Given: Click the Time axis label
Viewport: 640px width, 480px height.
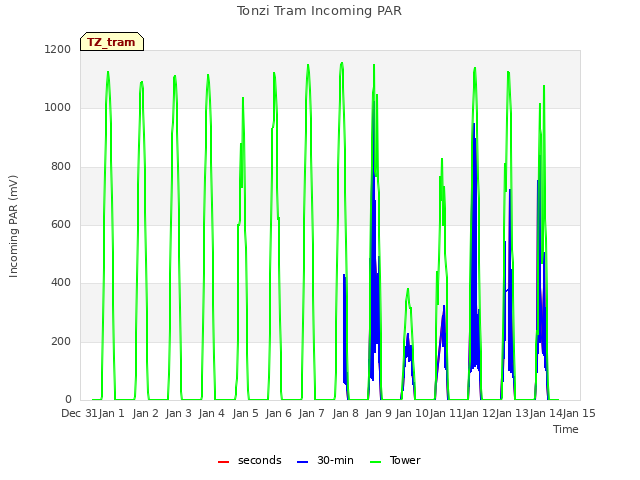Looking at the screenshot, I should 565,429.
